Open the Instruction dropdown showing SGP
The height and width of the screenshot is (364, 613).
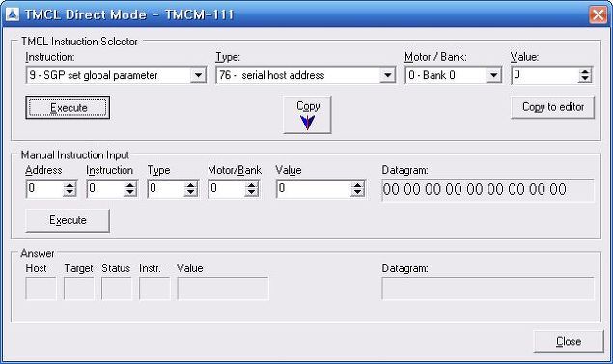pyautogui.click(x=198, y=75)
